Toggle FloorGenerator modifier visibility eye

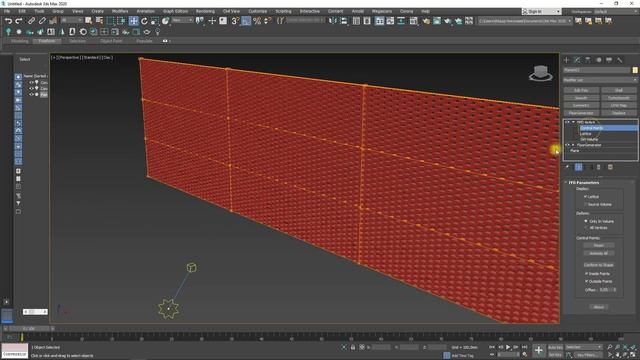point(567,145)
